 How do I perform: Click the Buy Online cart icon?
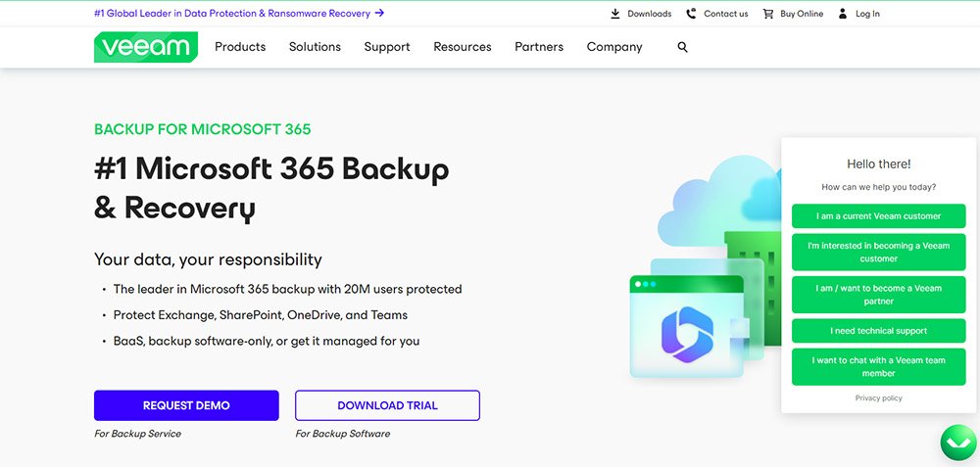[x=768, y=14]
